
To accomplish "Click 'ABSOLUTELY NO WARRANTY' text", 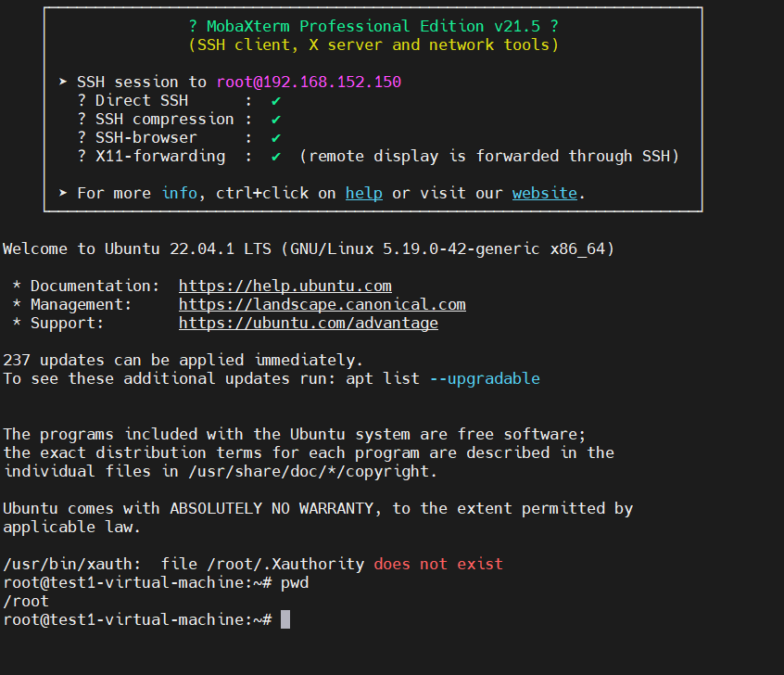I will pyautogui.click(x=271, y=508).
